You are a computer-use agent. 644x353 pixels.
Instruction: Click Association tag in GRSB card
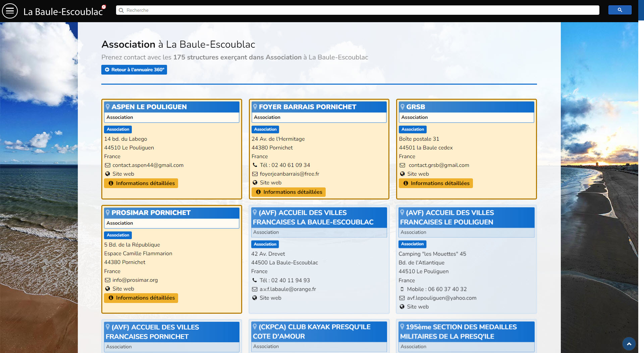pos(413,129)
